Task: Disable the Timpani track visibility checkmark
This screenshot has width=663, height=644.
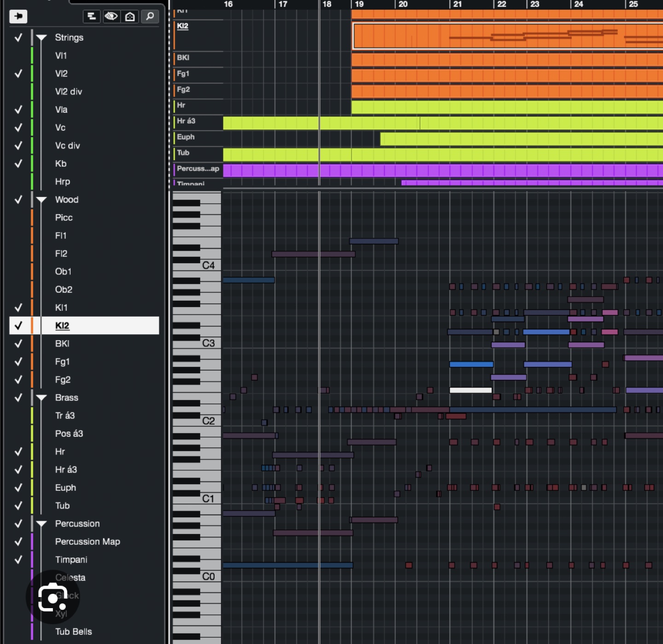Action: [18, 560]
